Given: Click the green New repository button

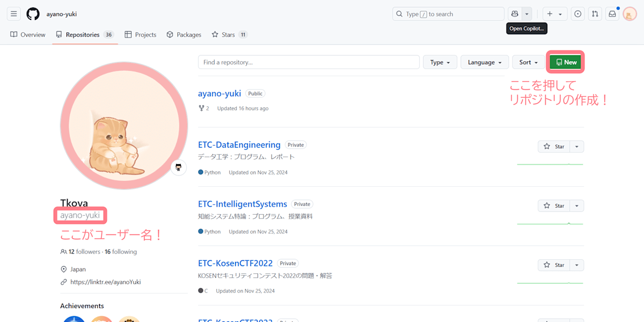Looking at the screenshot, I should click(566, 62).
